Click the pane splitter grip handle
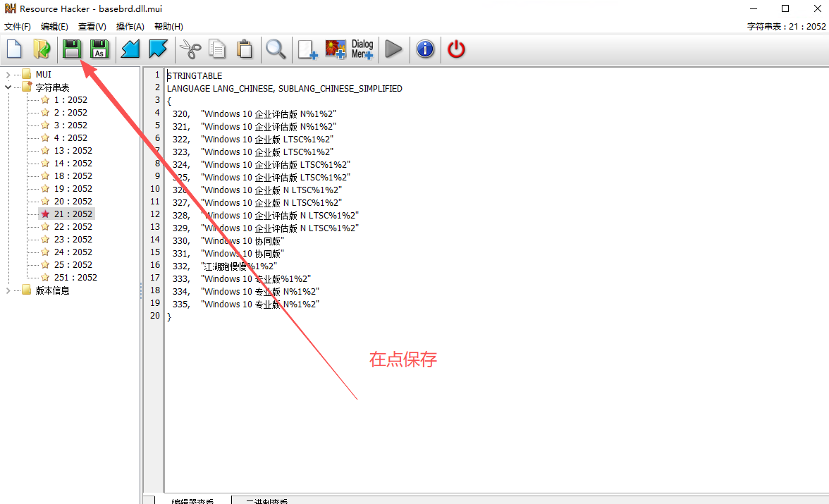The height and width of the screenshot is (504, 829). point(141,290)
